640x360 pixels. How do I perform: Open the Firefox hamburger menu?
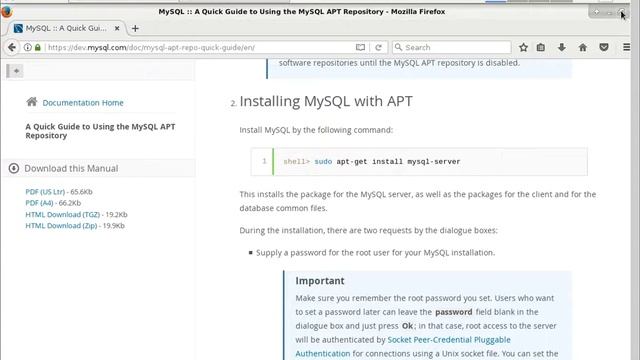pos(627,47)
